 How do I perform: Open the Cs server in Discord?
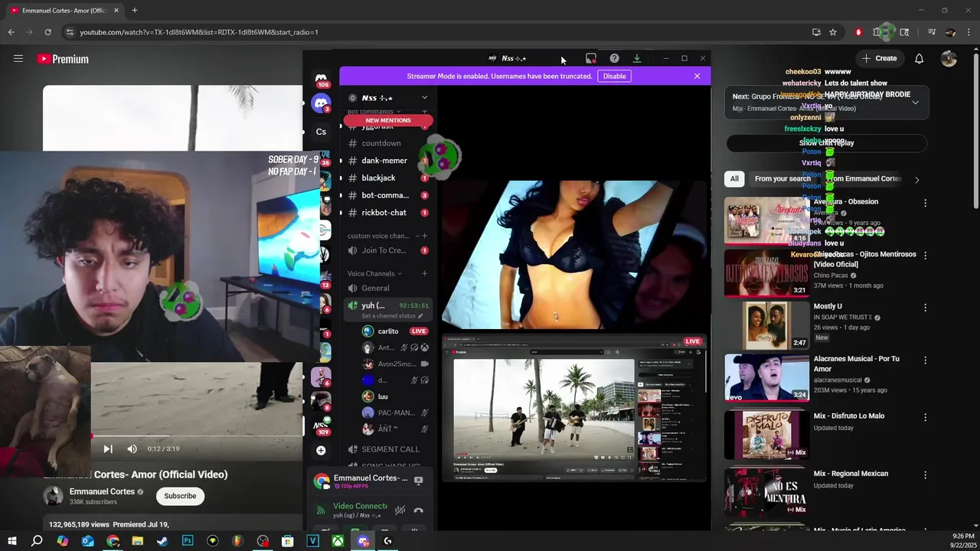(x=321, y=132)
